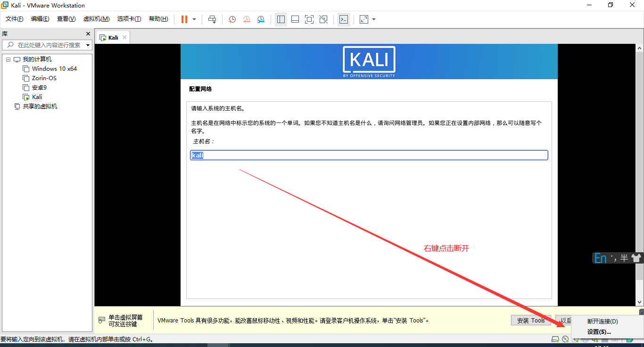Click the hard disk status icon
Image resolution: width=644 pixels, height=347 pixels.
555,339
